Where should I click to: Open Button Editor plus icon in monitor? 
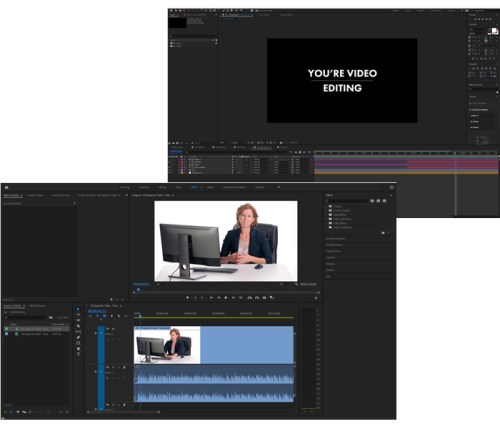coord(316,298)
